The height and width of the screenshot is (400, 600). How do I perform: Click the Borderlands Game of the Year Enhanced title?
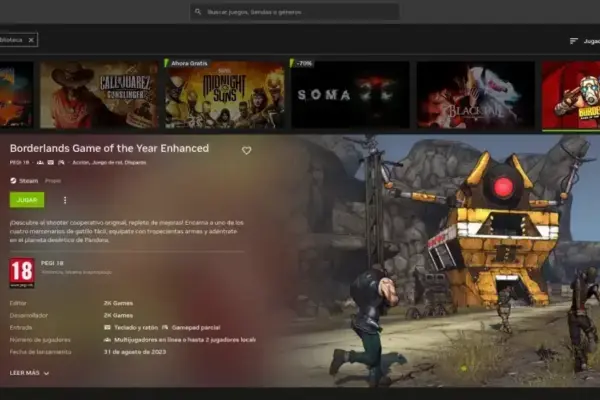(109, 149)
